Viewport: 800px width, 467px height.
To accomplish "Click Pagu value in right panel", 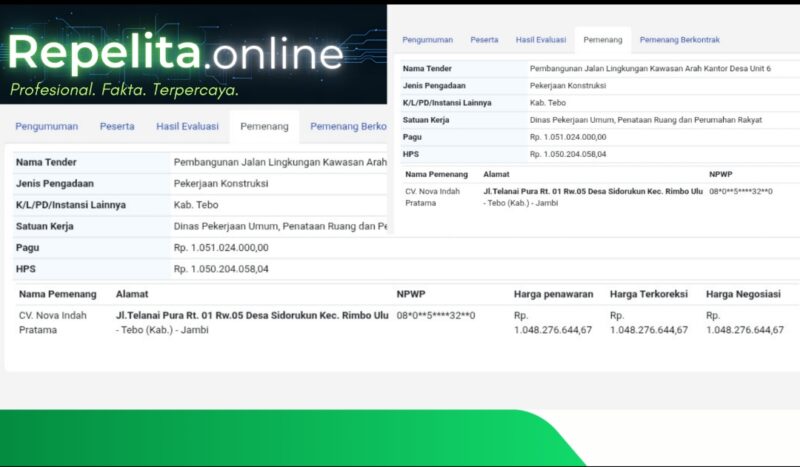I will click(x=568, y=137).
